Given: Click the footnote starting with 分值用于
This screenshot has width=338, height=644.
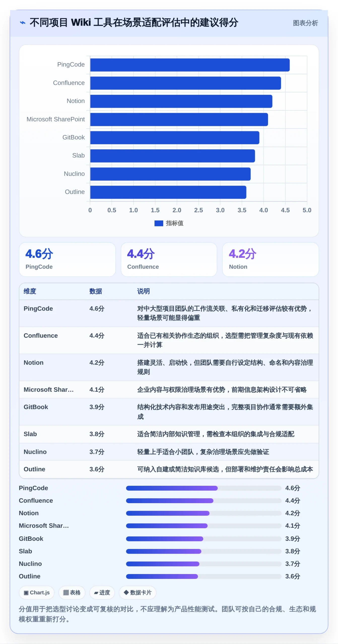Looking at the screenshot, I should 167,614.
